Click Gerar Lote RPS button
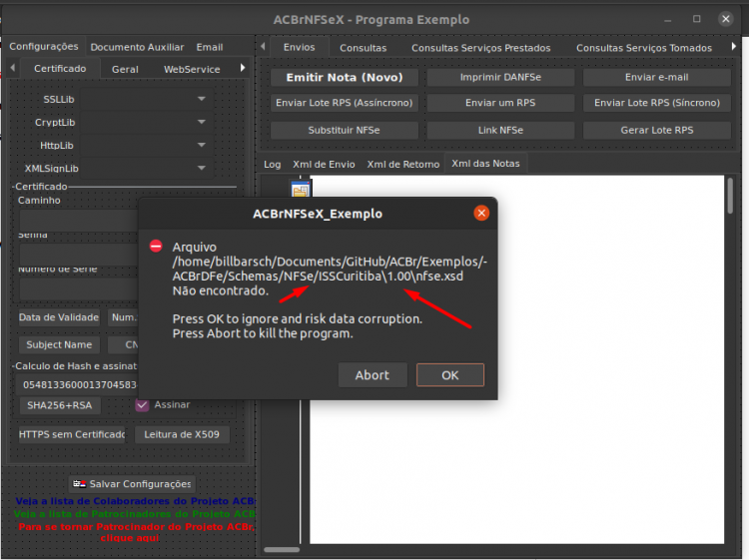 coord(657,130)
